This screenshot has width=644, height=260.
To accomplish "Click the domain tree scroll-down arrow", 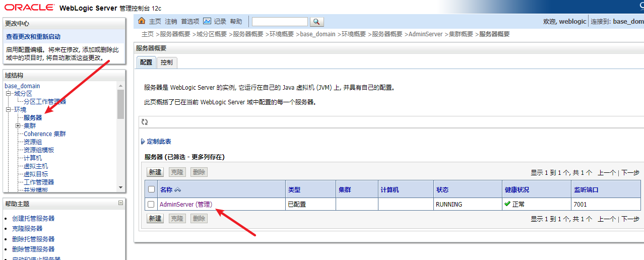I will [x=120, y=187].
